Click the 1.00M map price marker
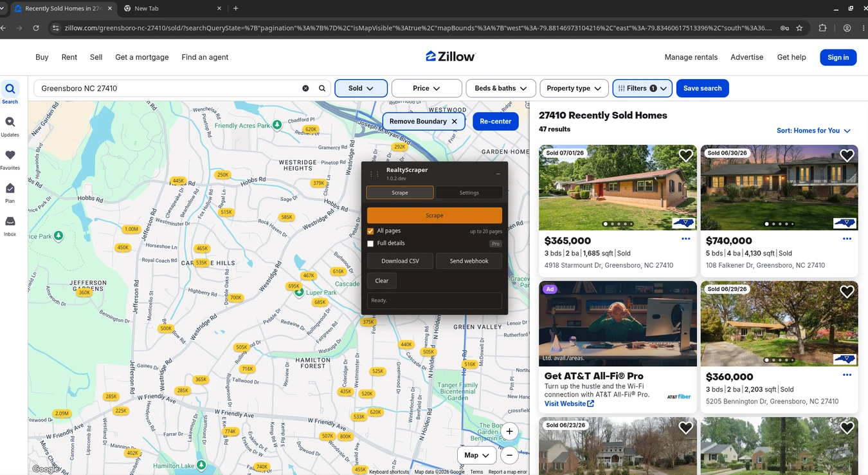 point(131,229)
